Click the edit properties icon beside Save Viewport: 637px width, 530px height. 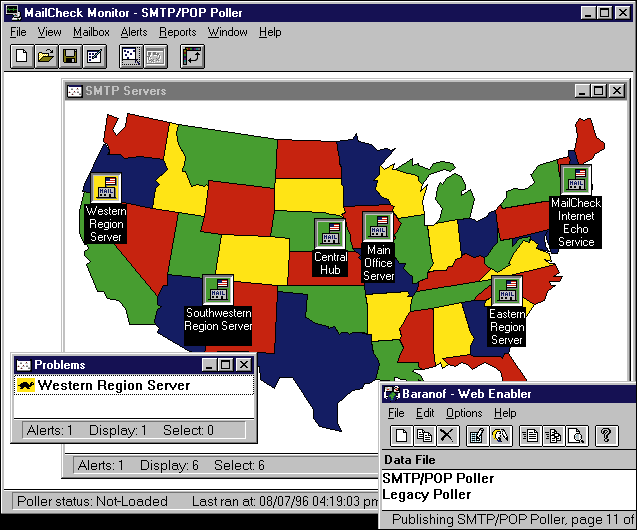[x=94, y=56]
